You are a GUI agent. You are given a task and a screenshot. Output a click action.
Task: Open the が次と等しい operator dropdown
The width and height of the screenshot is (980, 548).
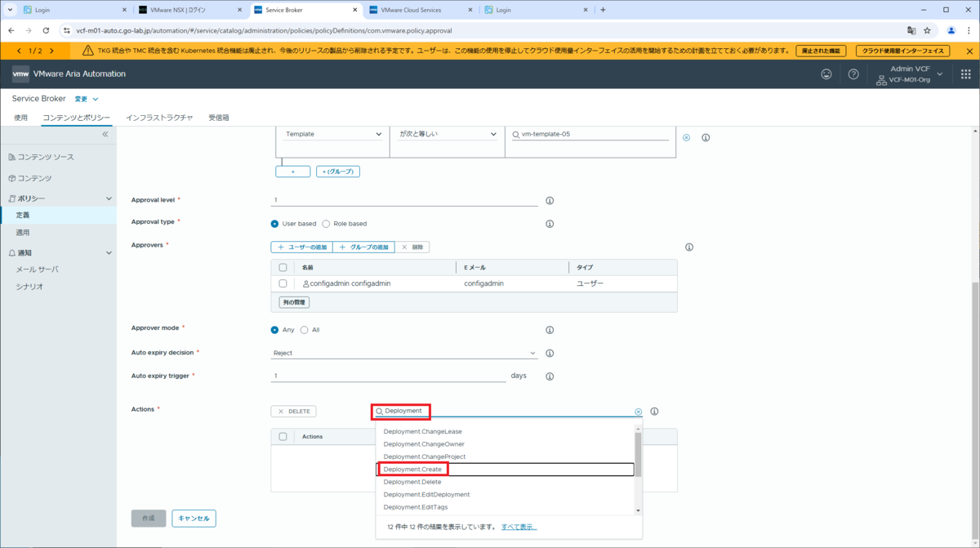tap(448, 134)
